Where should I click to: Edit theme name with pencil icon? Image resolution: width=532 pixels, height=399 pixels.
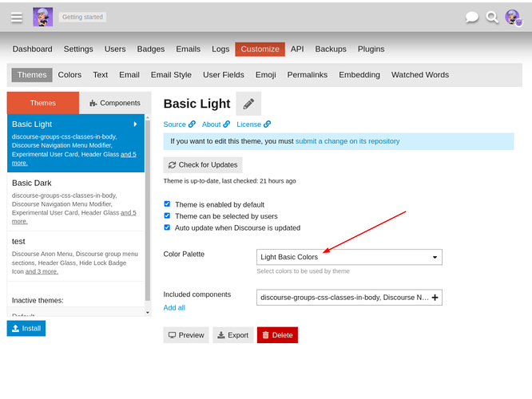coord(248,104)
